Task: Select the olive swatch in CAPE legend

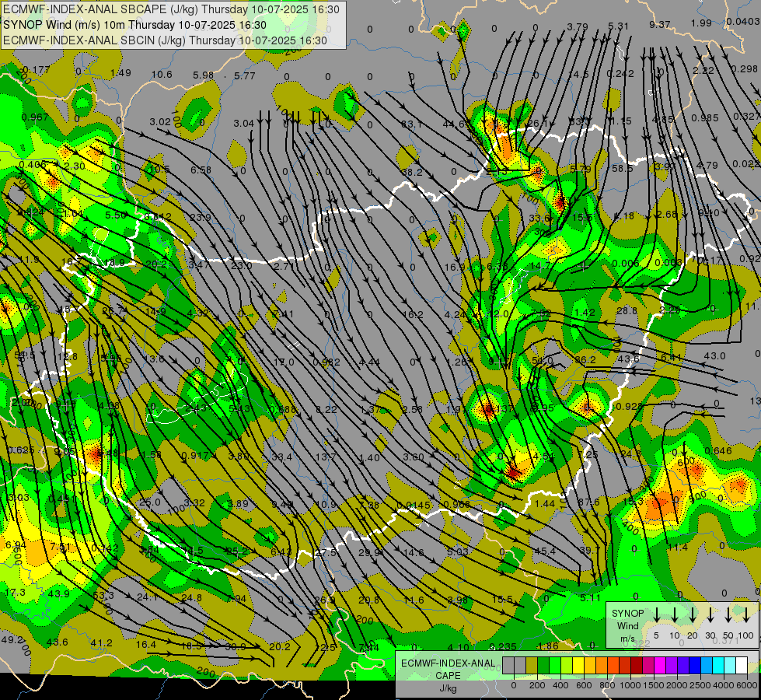Action: point(532,666)
